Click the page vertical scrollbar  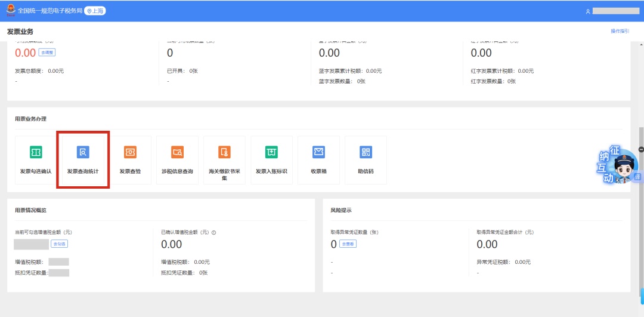pyautogui.click(x=642, y=209)
